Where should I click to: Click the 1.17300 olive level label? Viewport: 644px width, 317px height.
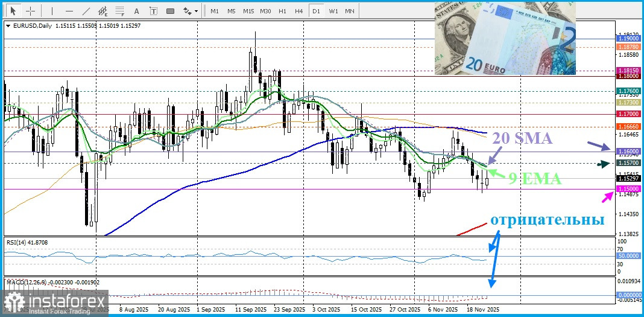(628, 102)
